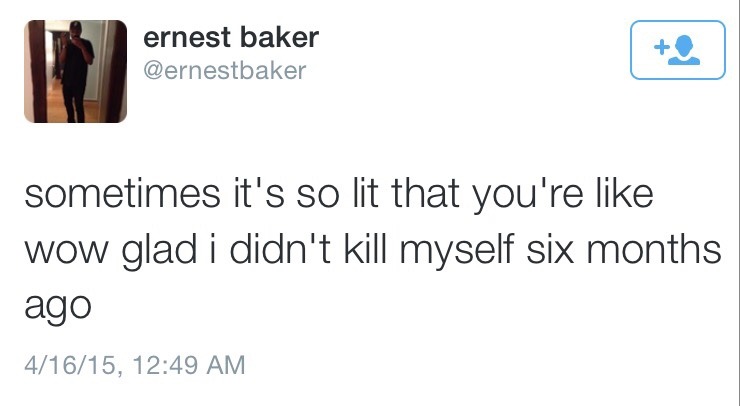Click 'wow glad' starting the second line
740x406 pixels.
[110, 250]
